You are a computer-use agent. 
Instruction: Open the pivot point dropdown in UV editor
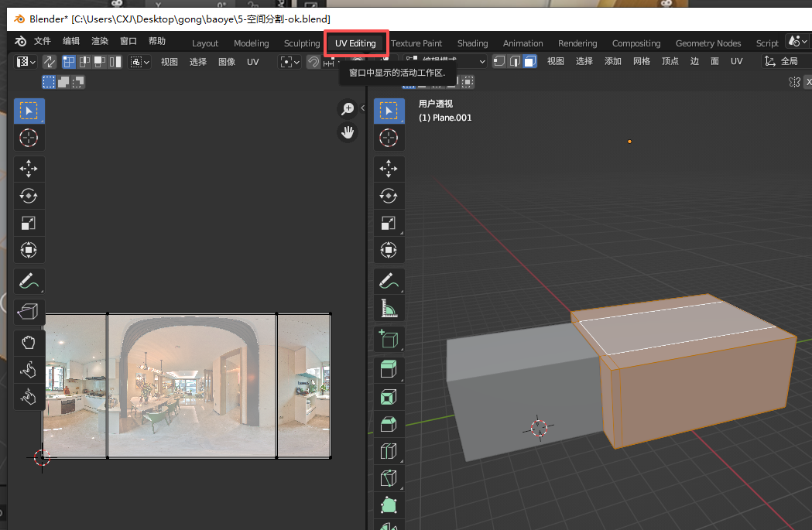click(x=290, y=62)
